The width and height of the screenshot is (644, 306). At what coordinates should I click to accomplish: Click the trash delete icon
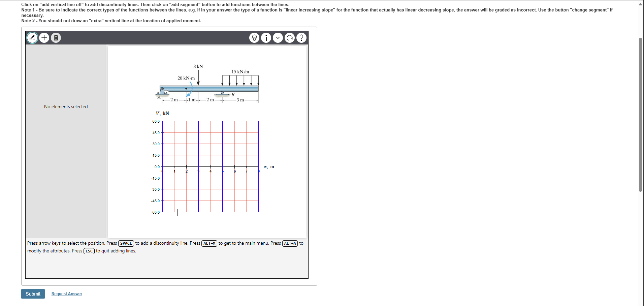coord(56,38)
